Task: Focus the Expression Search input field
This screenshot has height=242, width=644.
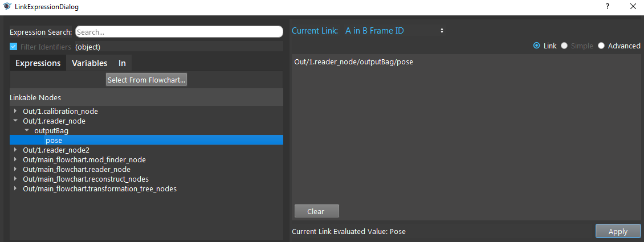Action: (x=179, y=32)
